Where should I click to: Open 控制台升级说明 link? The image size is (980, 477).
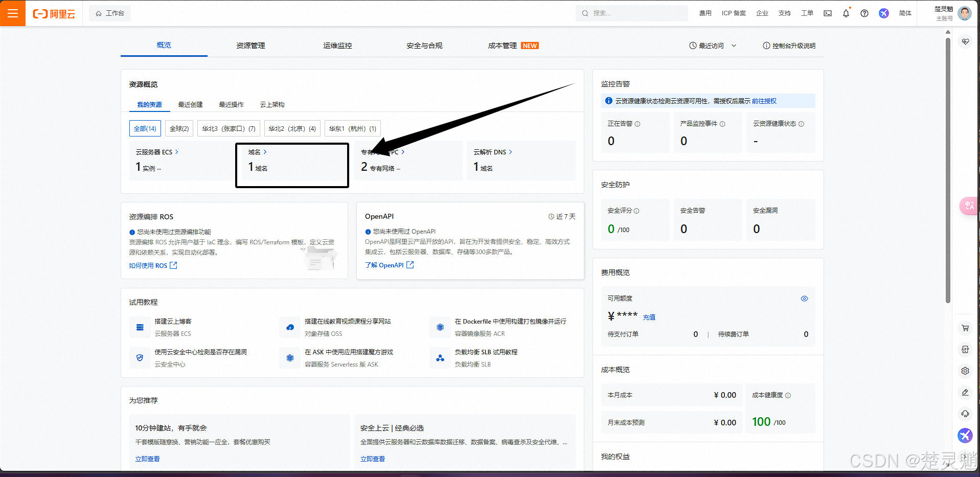click(x=789, y=46)
